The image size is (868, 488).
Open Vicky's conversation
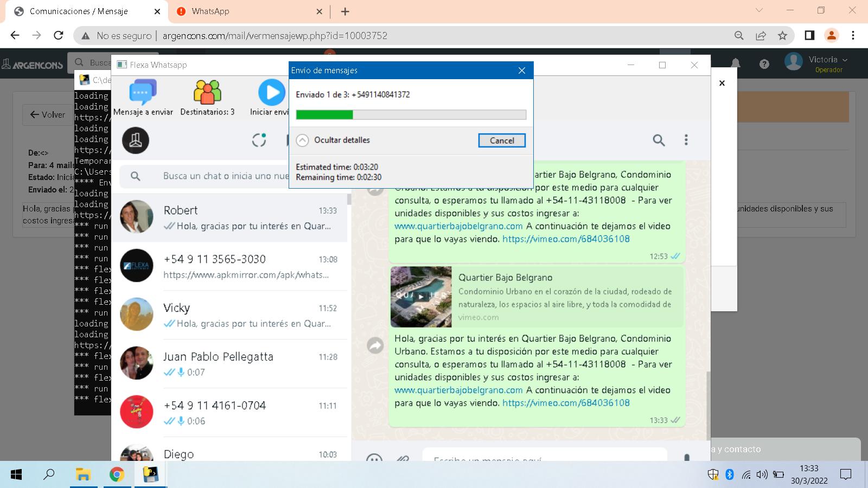pos(229,315)
